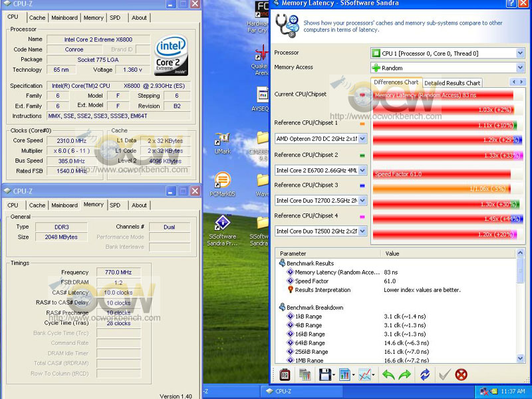Click the Name field Intel Core 2 Extreme X6800
The width and height of the screenshot is (532, 399).
point(98,39)
